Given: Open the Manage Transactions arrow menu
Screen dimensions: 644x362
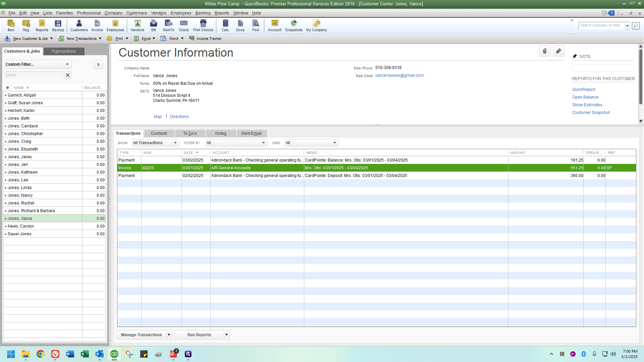Looking at the screenshot, I should pos(169,335).
